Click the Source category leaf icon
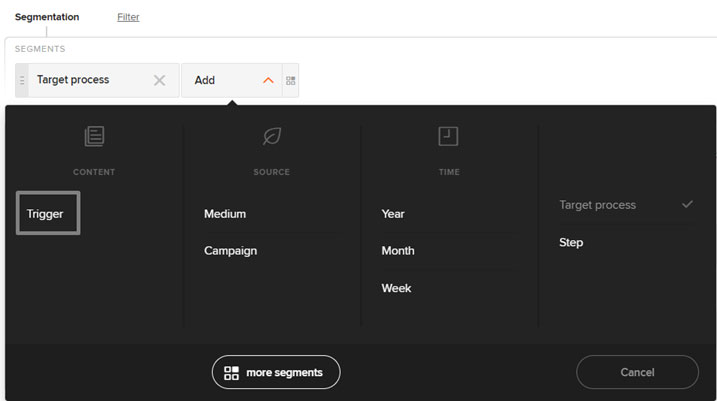This screenshot has width=717, height=401. [272, 136]
